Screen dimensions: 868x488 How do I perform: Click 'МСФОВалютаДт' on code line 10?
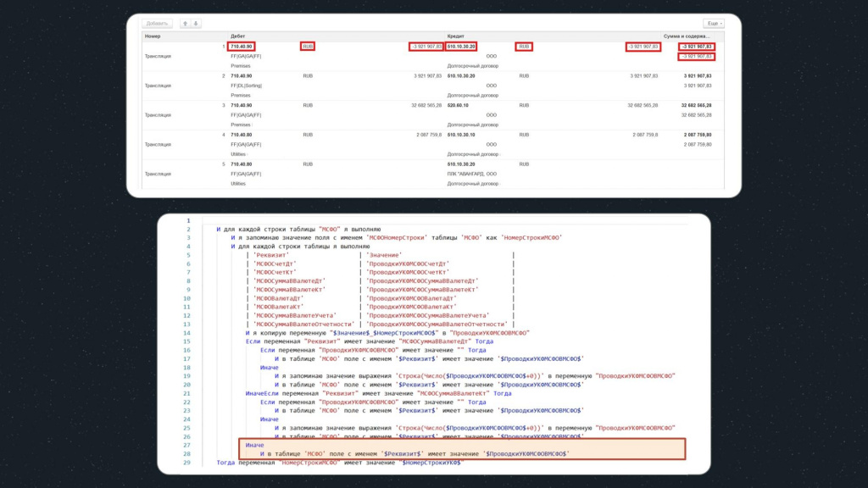(x=278, y=299)
